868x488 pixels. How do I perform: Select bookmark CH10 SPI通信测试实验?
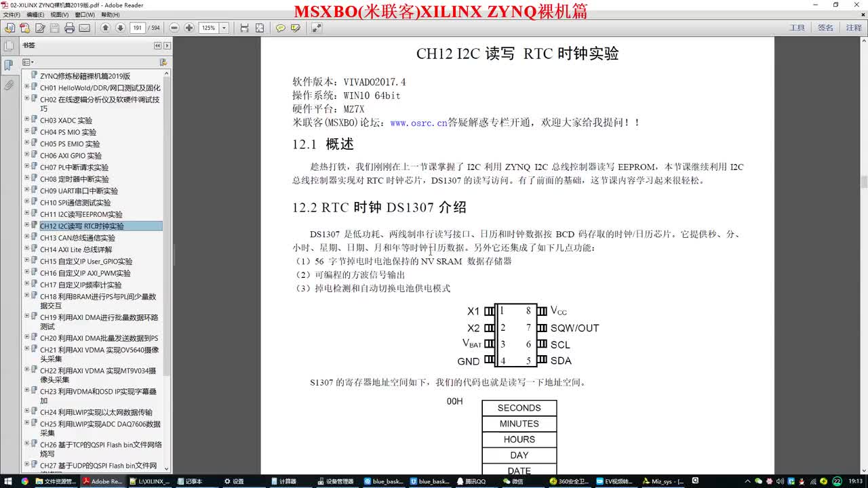[75, 203]
